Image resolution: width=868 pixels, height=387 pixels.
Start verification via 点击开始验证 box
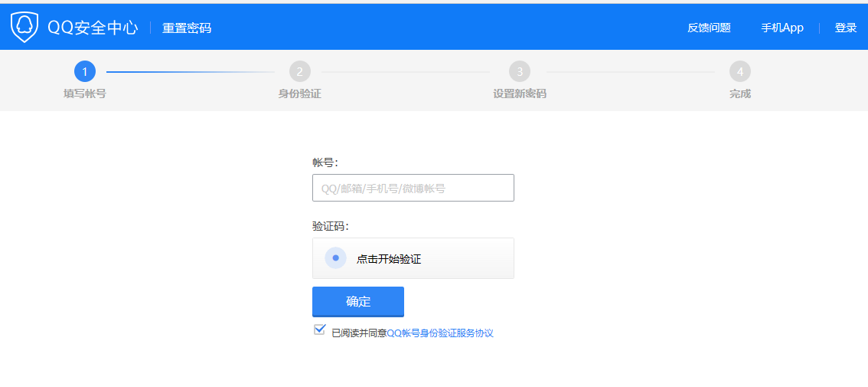pos(413,258)
